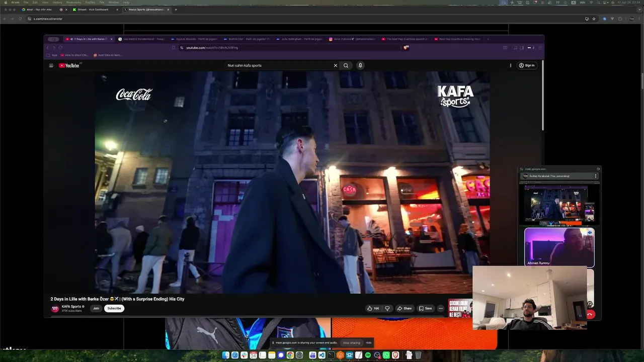Viewport: 644px width, 362px height.
Task: Run the YouTube search magnifier button
Action: coord(346,65)
